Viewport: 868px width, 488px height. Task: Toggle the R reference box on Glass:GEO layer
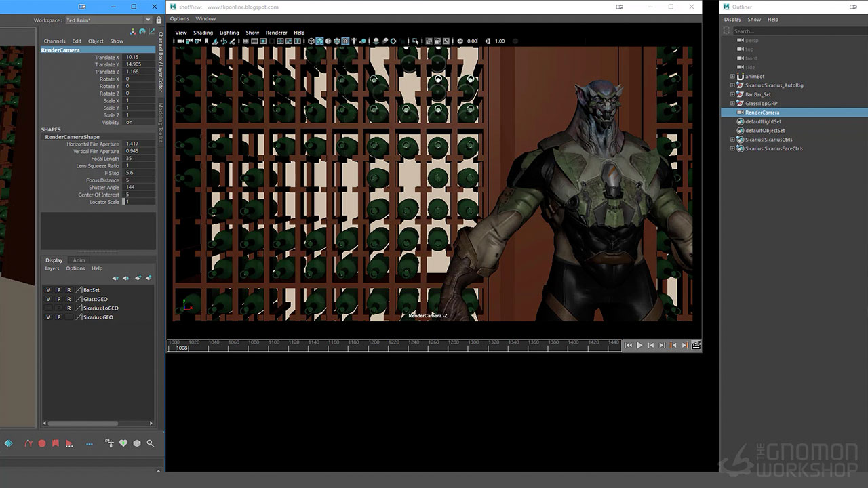tap(68, 299)
